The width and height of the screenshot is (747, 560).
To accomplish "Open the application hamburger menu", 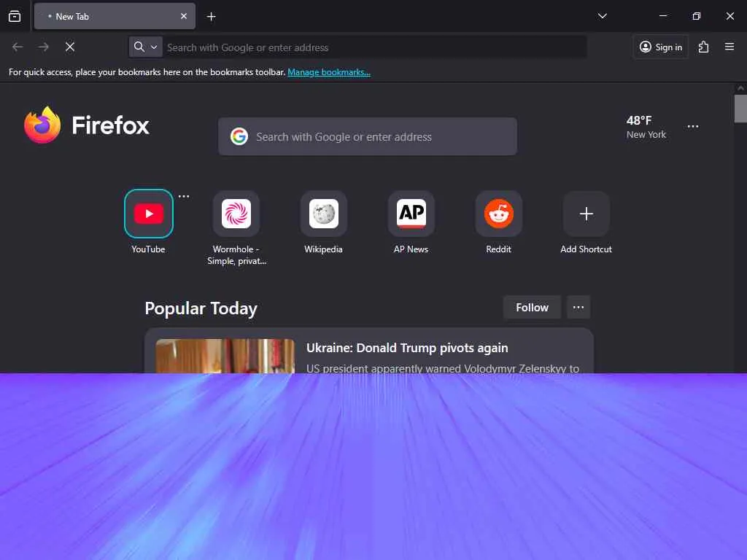I will tap(729, 47).
